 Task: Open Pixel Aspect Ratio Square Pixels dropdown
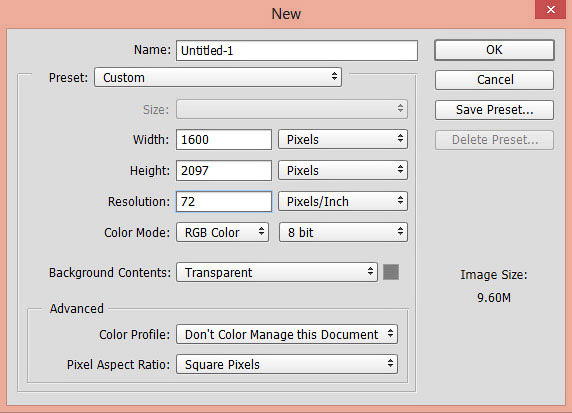pyautogui.click(x=287, y=364)
